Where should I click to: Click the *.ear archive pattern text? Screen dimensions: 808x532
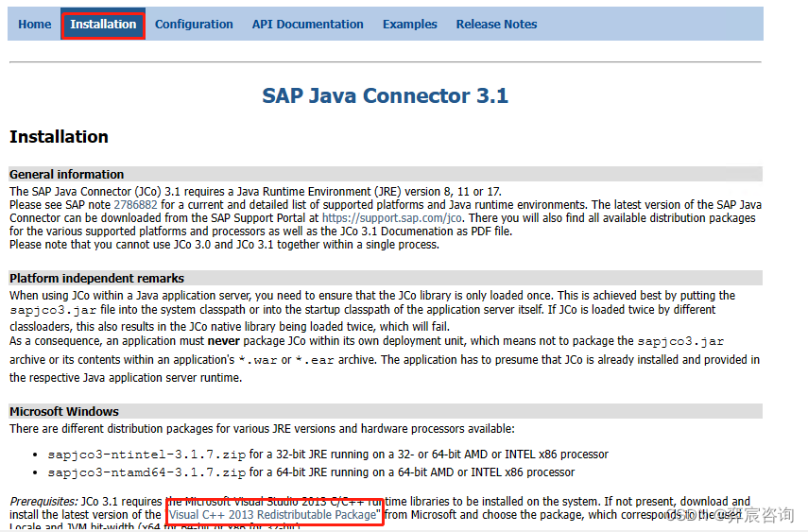[315, 360]
